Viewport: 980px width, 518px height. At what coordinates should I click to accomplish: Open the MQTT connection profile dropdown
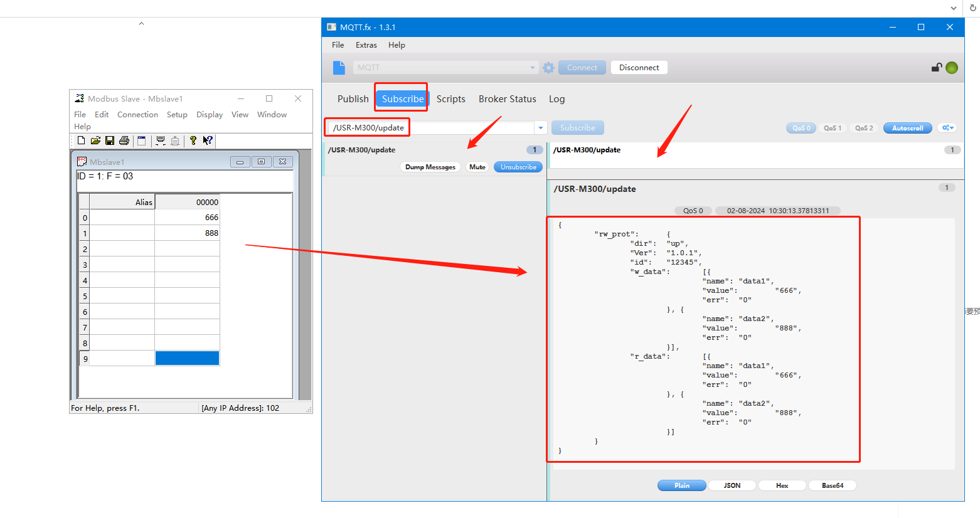point(532,68)
